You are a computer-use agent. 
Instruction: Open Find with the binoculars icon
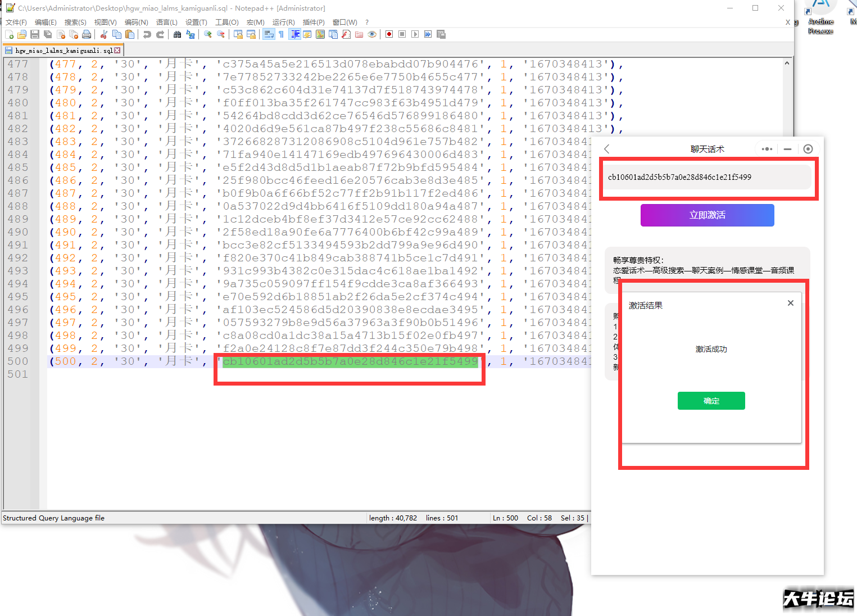click(178, 34)
